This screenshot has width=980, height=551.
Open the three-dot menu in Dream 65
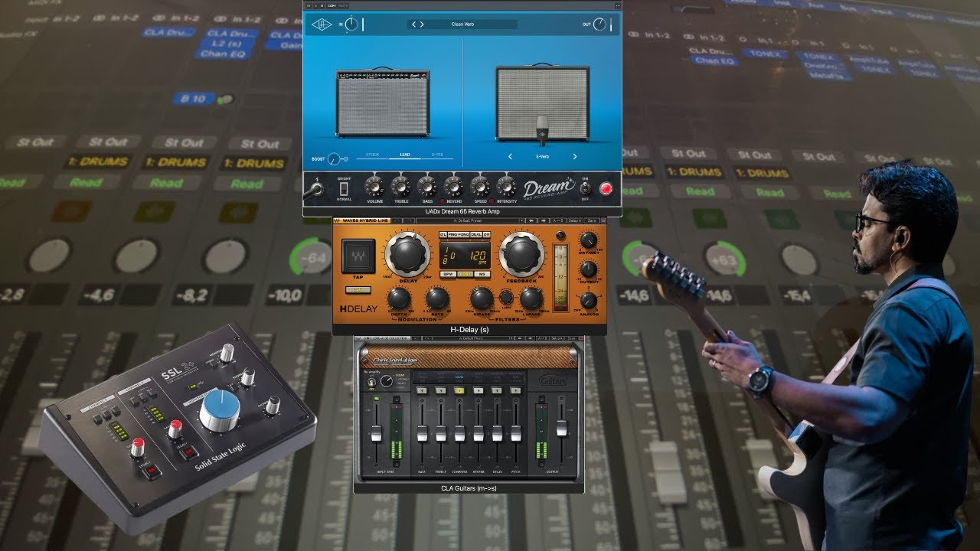(x=618, y=5)
